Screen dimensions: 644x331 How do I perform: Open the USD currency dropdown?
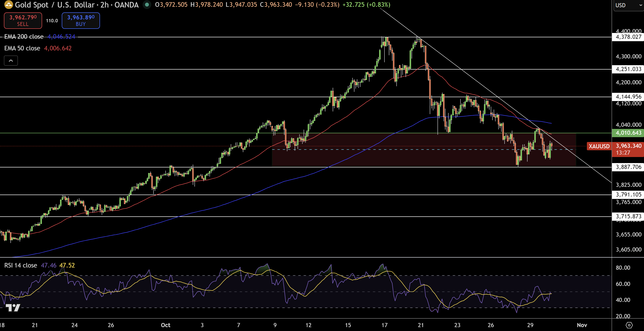pos(628,5)
